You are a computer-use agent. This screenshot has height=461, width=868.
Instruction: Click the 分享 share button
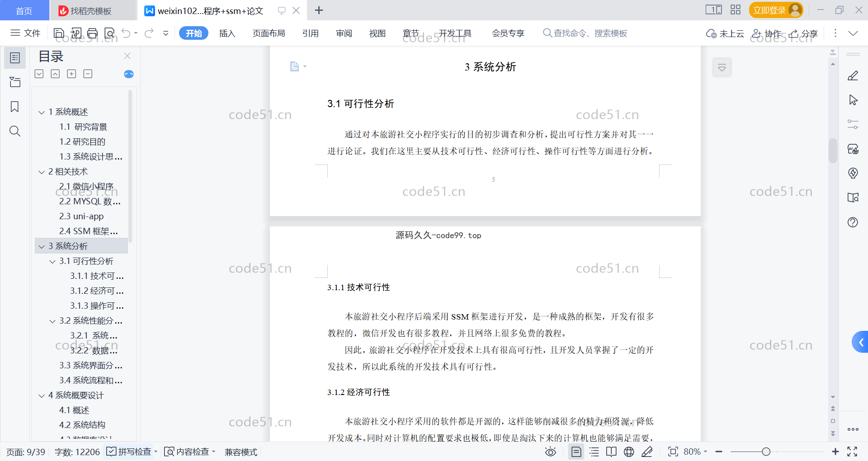click(x=803, y=33)
